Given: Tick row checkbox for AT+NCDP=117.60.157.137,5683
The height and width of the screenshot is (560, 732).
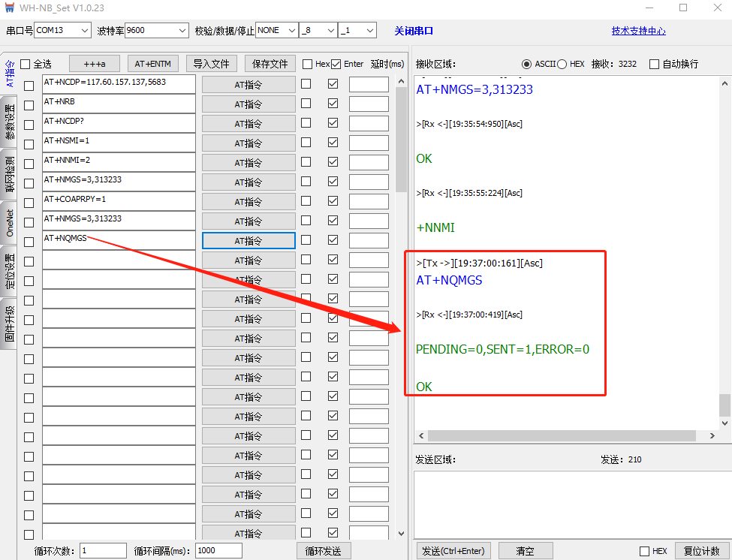Looking at the screenshot, I should click(29, 86).
